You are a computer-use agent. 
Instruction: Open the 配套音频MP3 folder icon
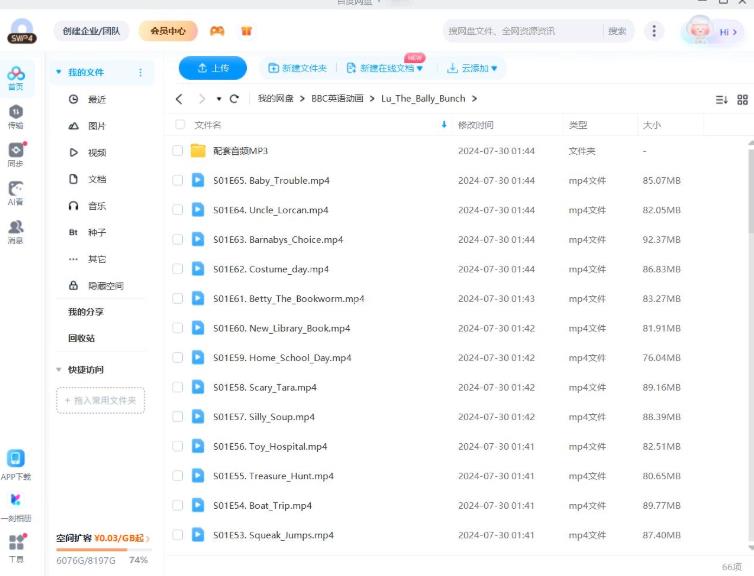[198, 150]
